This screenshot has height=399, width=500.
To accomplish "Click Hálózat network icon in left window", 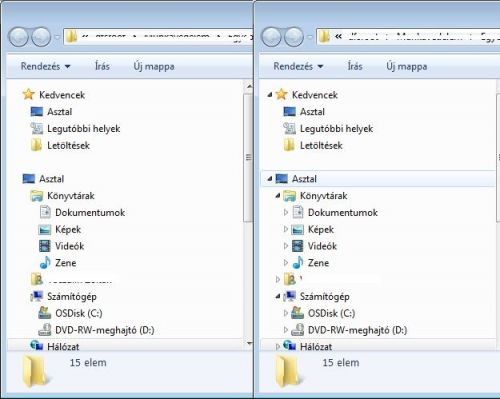I will [37, 345].
